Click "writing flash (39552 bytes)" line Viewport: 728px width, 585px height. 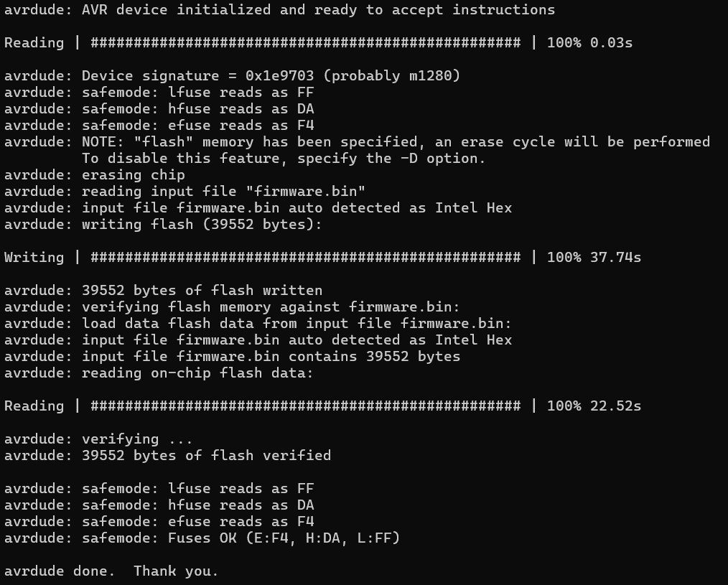(202, 225)
